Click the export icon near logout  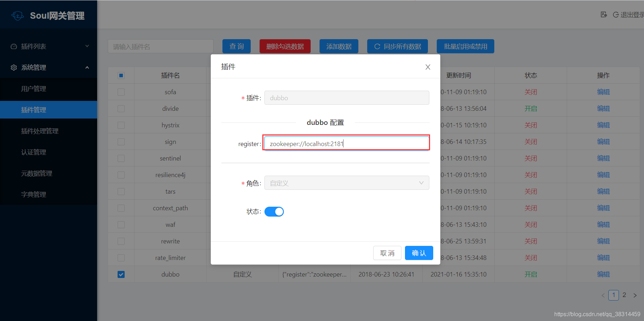coord(604,14)
